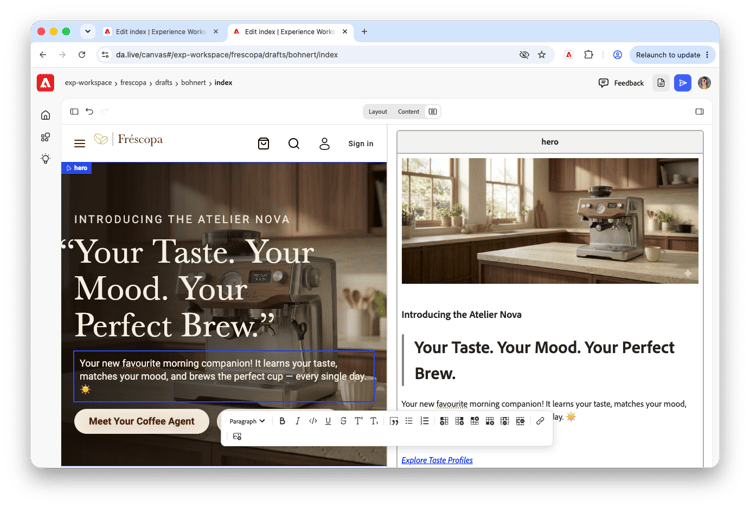Switch to Content view
This screenshot has height=508, width=750.
point(408,111)
